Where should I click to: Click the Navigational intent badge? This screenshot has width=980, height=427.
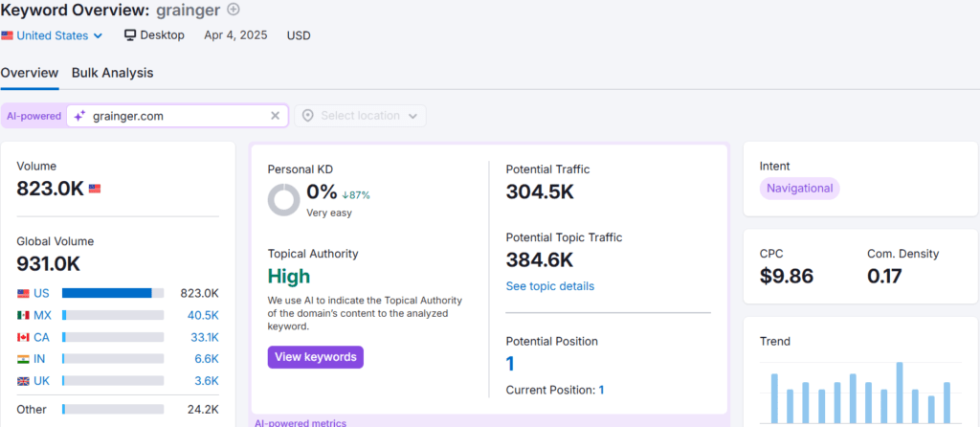coord(799,189)
